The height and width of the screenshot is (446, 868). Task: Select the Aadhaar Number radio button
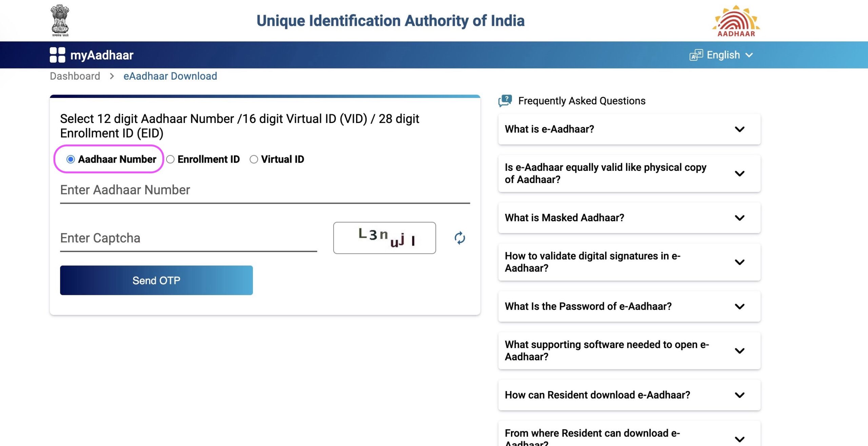click(70, 159)
